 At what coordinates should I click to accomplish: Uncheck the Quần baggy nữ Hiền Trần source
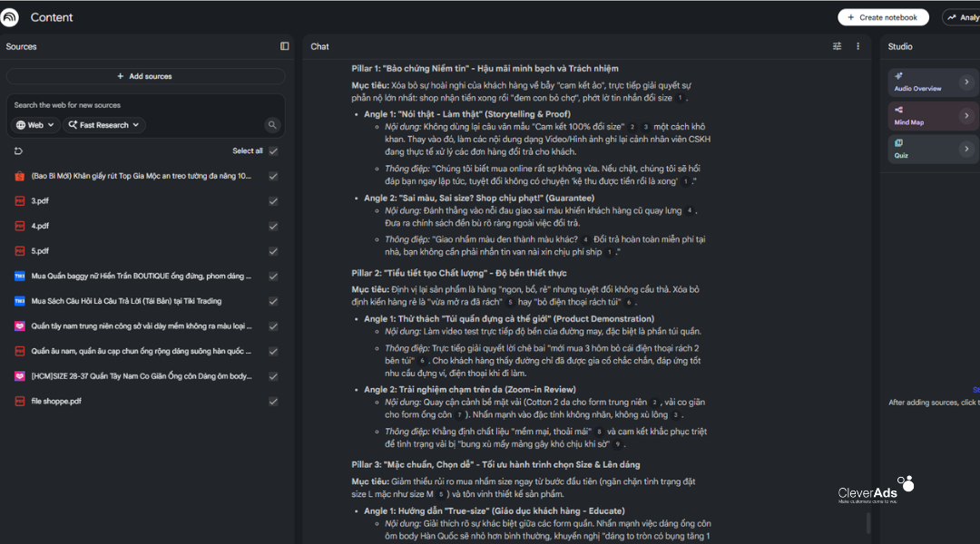[x=273, y=276]
